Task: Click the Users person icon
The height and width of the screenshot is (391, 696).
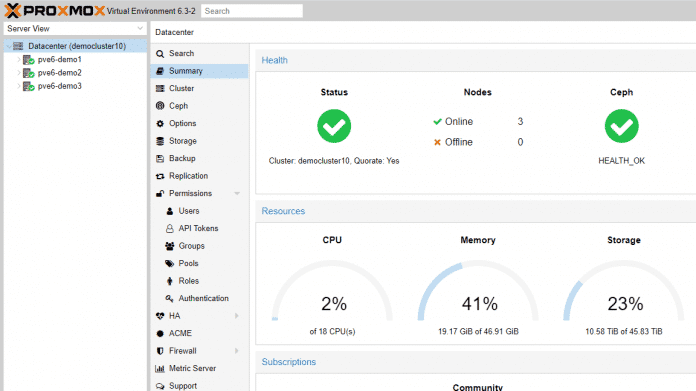Action: [x=170, y=211]
